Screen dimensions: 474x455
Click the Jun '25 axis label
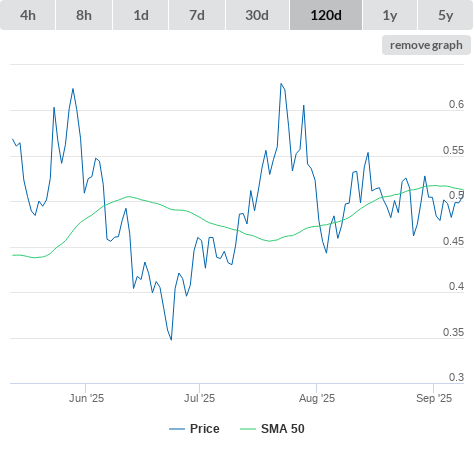coord(86,398)
